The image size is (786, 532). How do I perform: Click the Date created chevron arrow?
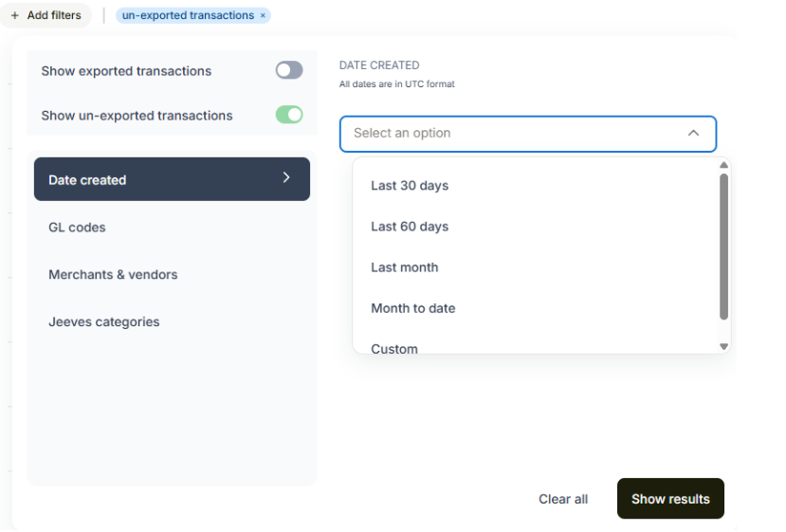pos(286,177)
